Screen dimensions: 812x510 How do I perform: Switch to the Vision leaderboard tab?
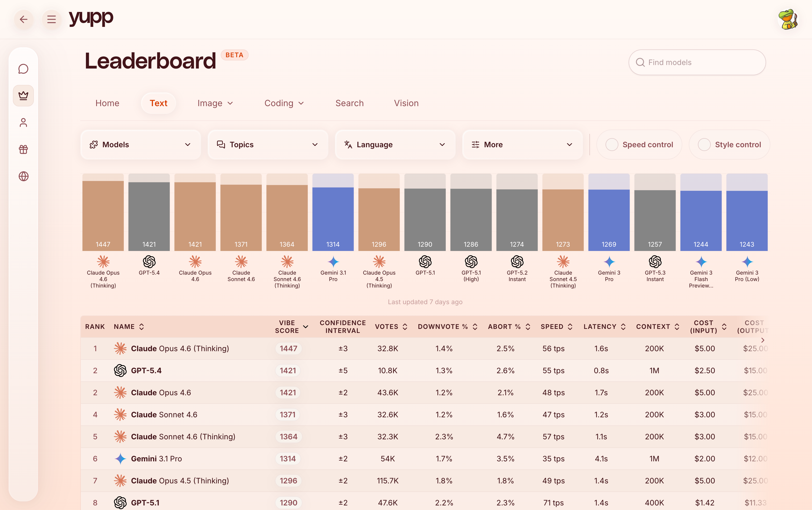[x=406, y=103]
